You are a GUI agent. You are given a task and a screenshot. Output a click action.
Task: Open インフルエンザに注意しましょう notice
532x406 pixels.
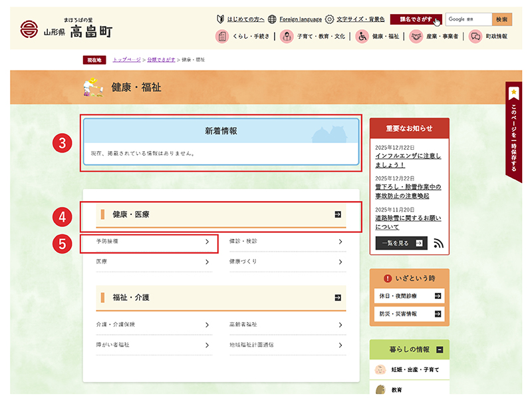tap(408, 160)
